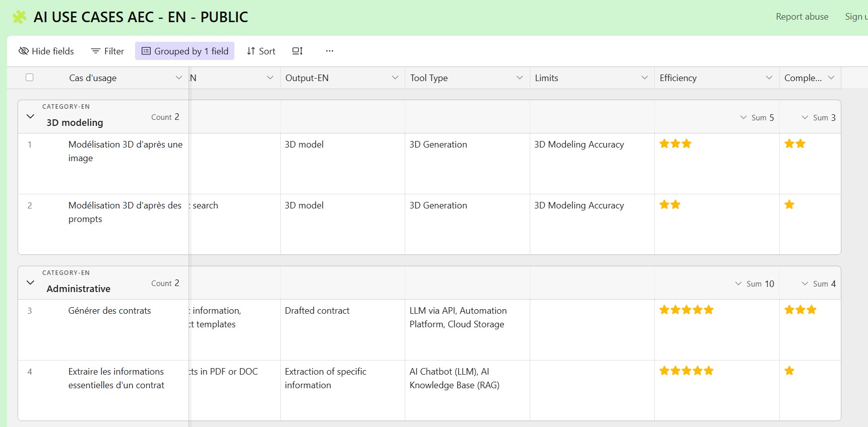Image resolution: width=868 pixels, height=427 pixels.
Task: Click '3D Modeling Accuracy' limits in row 2
Action: click(592, 224)
